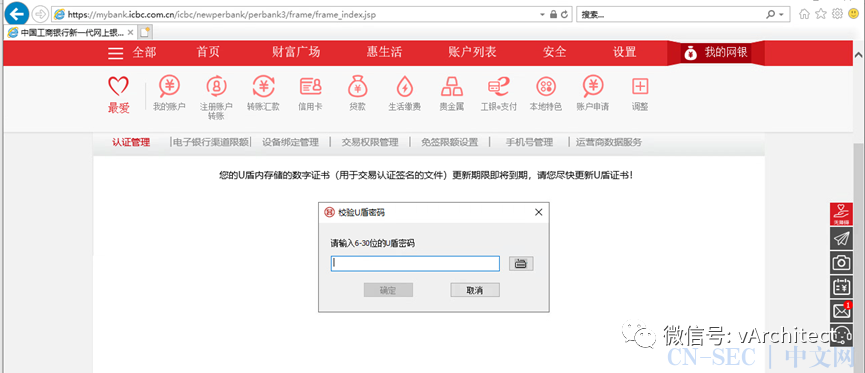Click the 我的网银 button
The width and height of the screenshot is (865, 373).
(x=716, y=53)
